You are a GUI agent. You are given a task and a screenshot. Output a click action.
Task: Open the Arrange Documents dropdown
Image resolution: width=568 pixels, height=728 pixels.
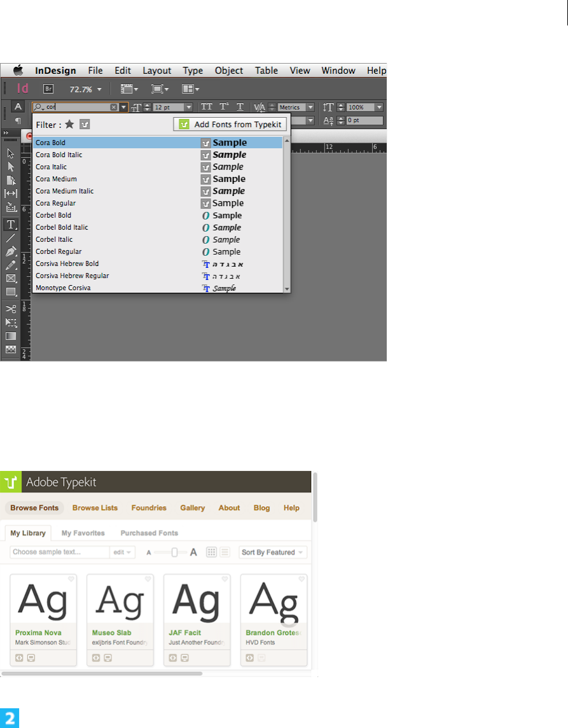point(191,88)
